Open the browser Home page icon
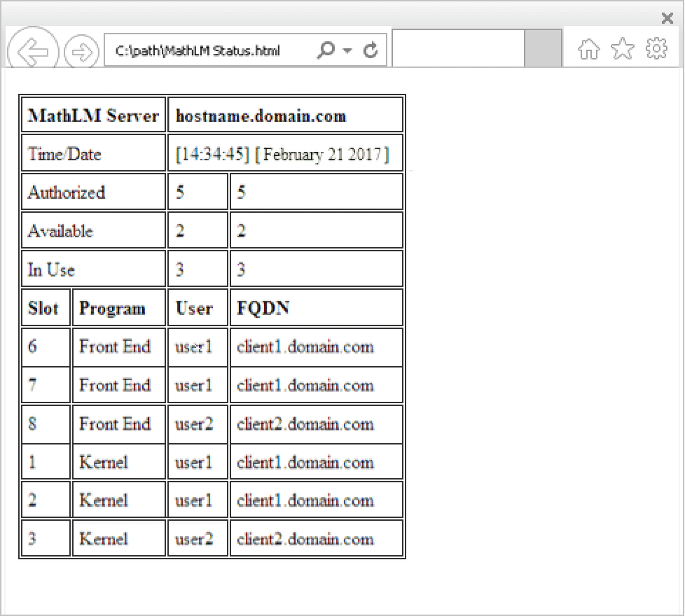Viewport: 685px width, 616px height. (588, 49)
